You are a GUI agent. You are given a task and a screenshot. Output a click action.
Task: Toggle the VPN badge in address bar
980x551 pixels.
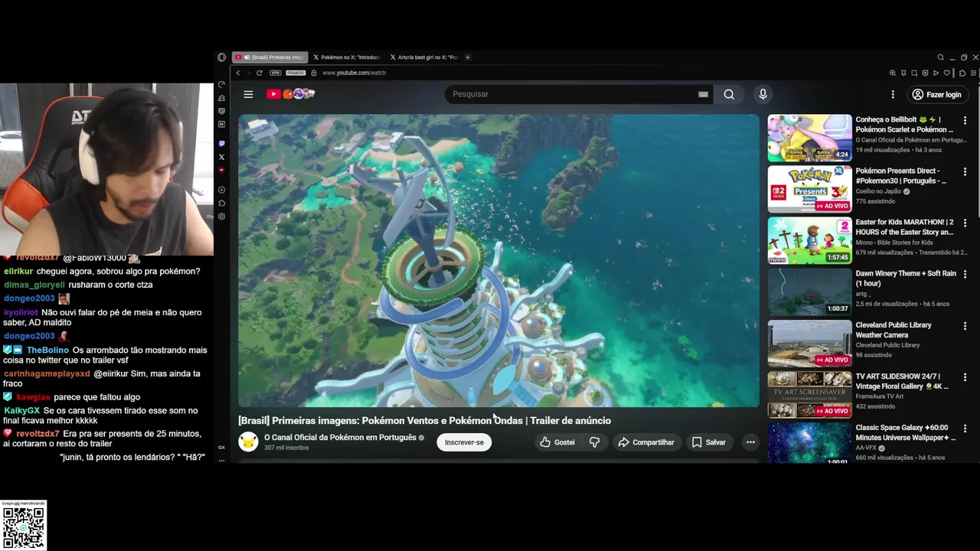pos(275,73)
